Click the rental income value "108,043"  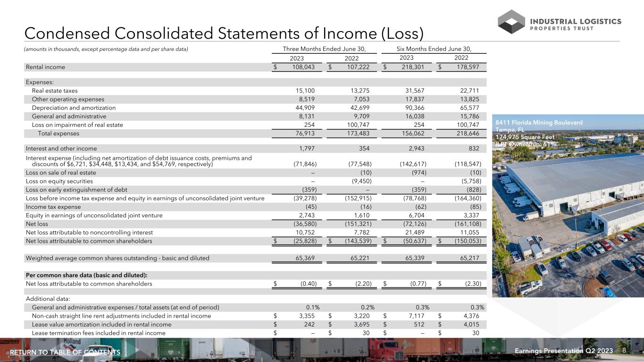coord(302,67)
